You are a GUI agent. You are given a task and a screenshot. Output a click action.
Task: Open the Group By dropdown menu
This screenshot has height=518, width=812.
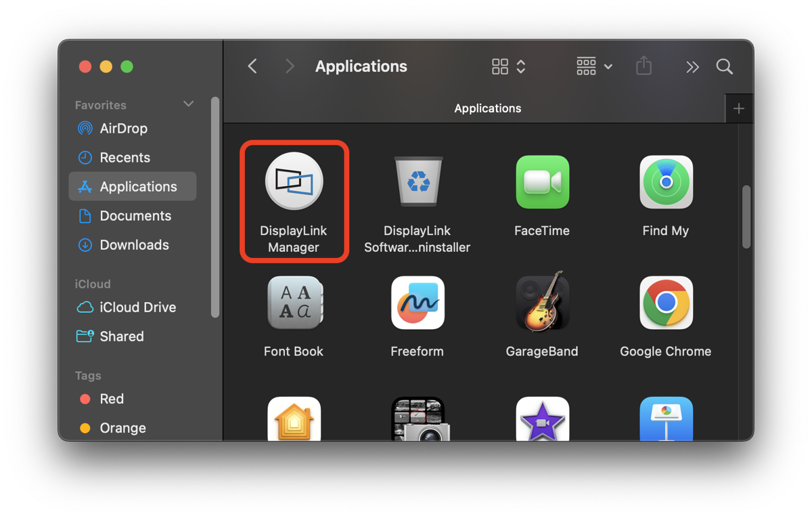point(594,66)
